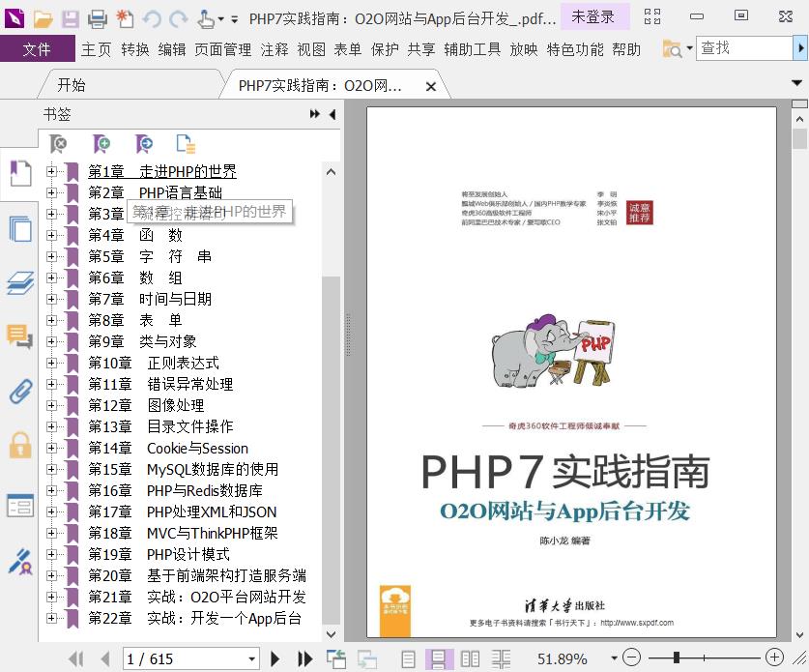
Task: Click the search field's go arrow
Action: tap(799, 48)
